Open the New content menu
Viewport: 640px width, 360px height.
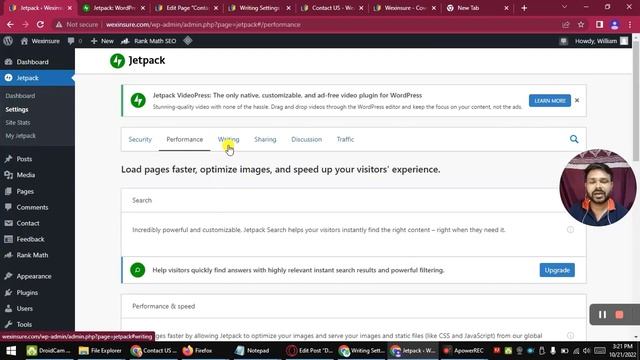click(x=102, y=41)
